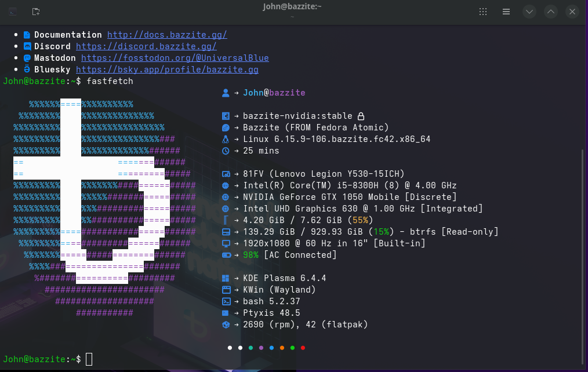Click the '98% [AC Connected]' text
Image resolution: width=588 pixels, height=372 pixels.
[x=290, y=255]
